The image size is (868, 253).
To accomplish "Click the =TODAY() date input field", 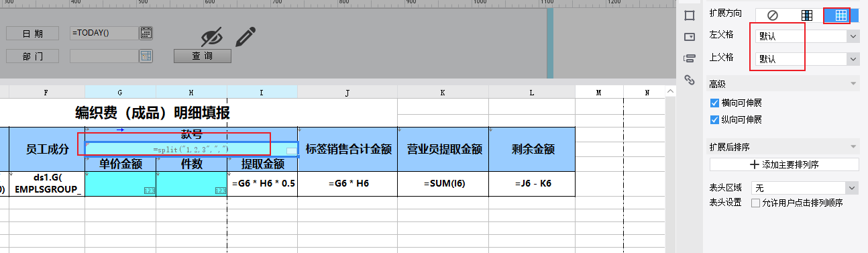I will pyautogui.click(x=104, y=33).
